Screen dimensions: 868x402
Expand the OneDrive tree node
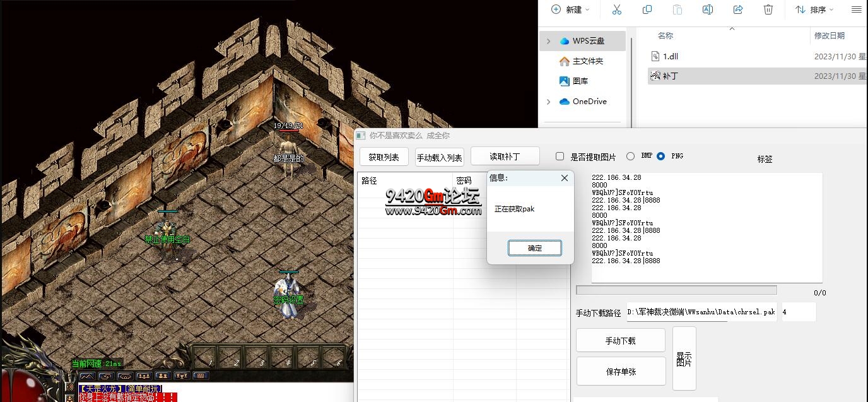[x=548, y=102]
